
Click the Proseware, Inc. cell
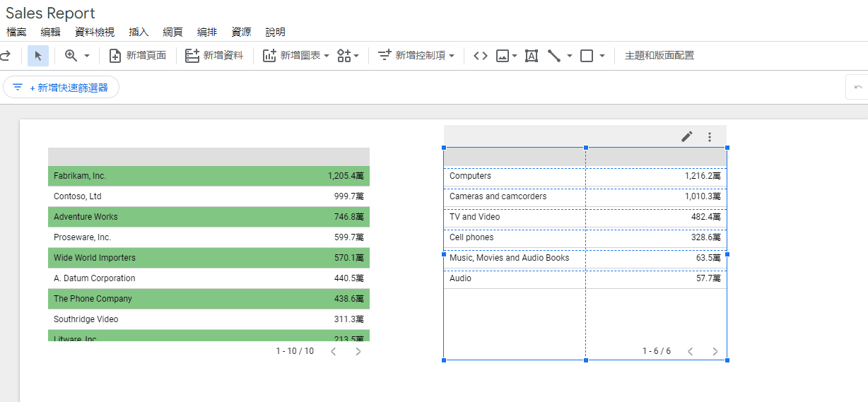[82, 237]
